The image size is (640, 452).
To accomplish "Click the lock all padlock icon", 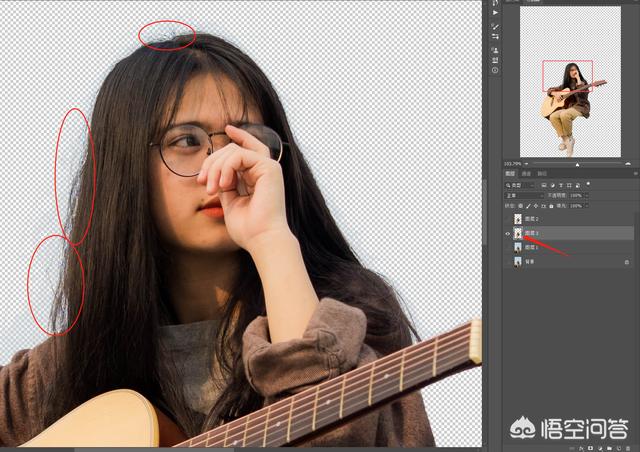I will (553, 206).
